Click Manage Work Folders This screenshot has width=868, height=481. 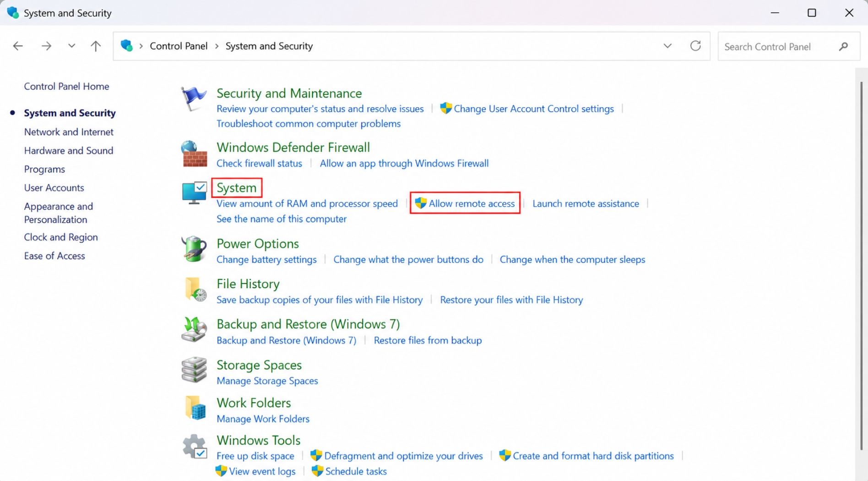[x=263, y=419]
